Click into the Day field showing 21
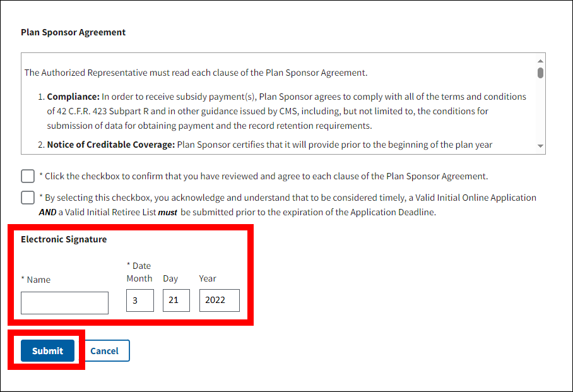 click(x=176, y=300)
